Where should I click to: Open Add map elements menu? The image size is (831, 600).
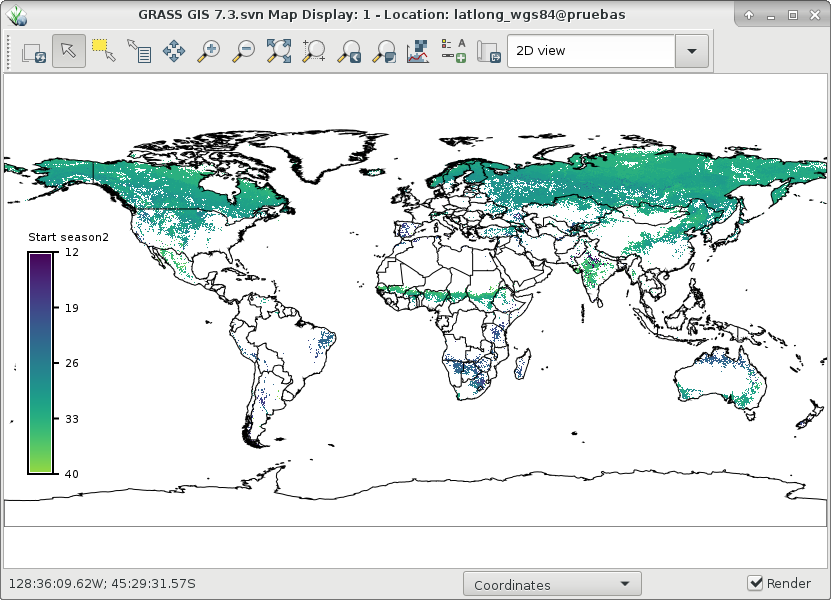(454, 52)
